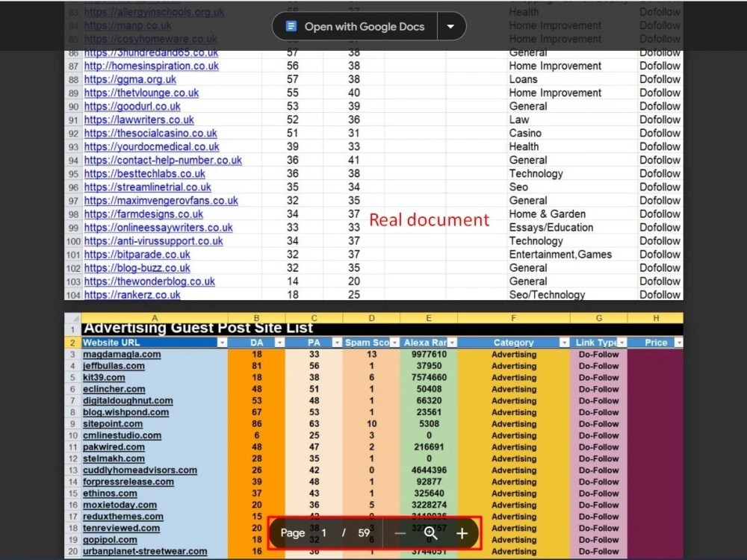Open the farmdesigns.co.uk link
Image resolution: width=747 pixels, height=560 pixels.
point(143,214)
